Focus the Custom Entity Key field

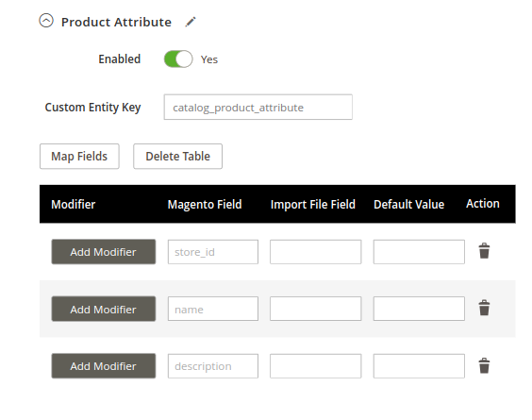point(258,108)
